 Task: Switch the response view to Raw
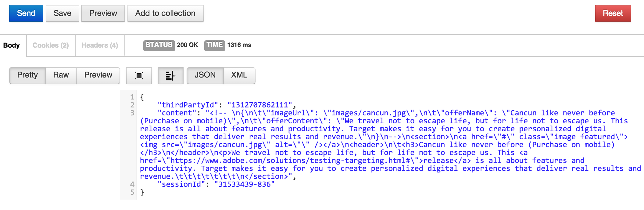[x=61, y=75]
